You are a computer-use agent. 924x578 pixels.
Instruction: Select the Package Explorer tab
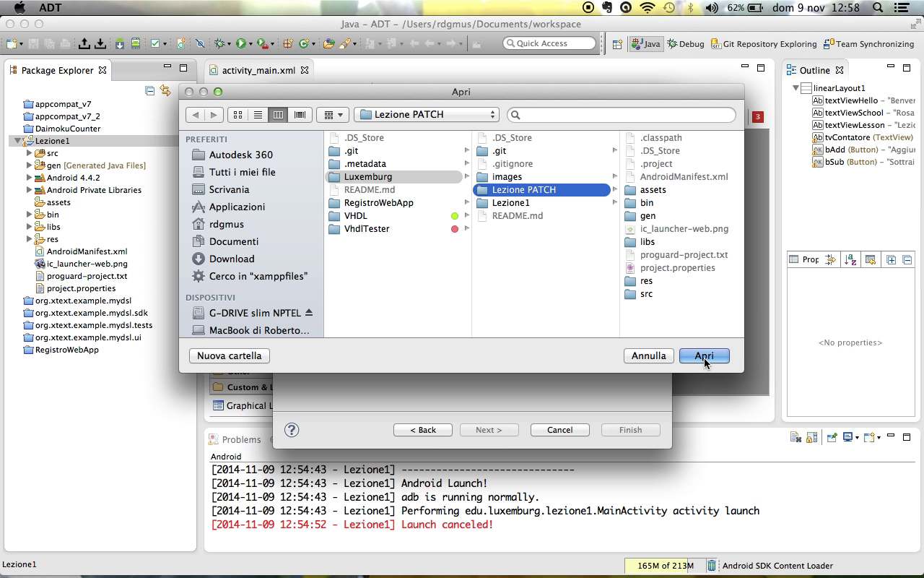[x=58, y=70]
